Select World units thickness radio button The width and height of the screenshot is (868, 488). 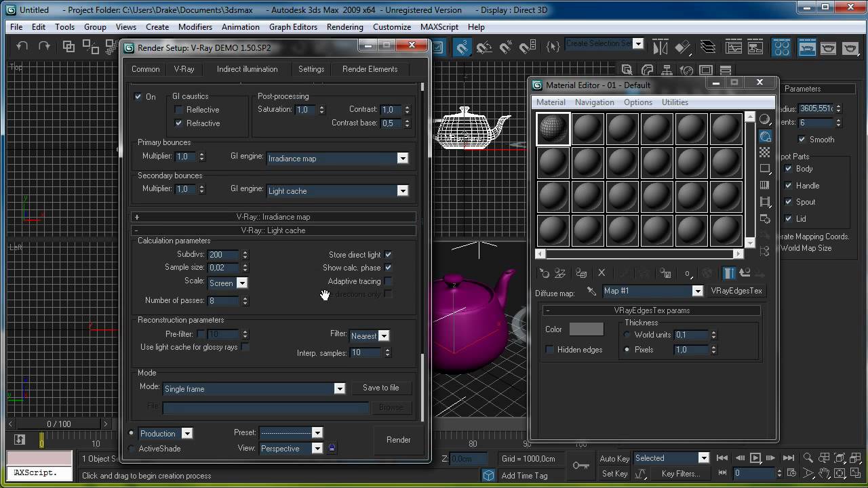[627, 335]
